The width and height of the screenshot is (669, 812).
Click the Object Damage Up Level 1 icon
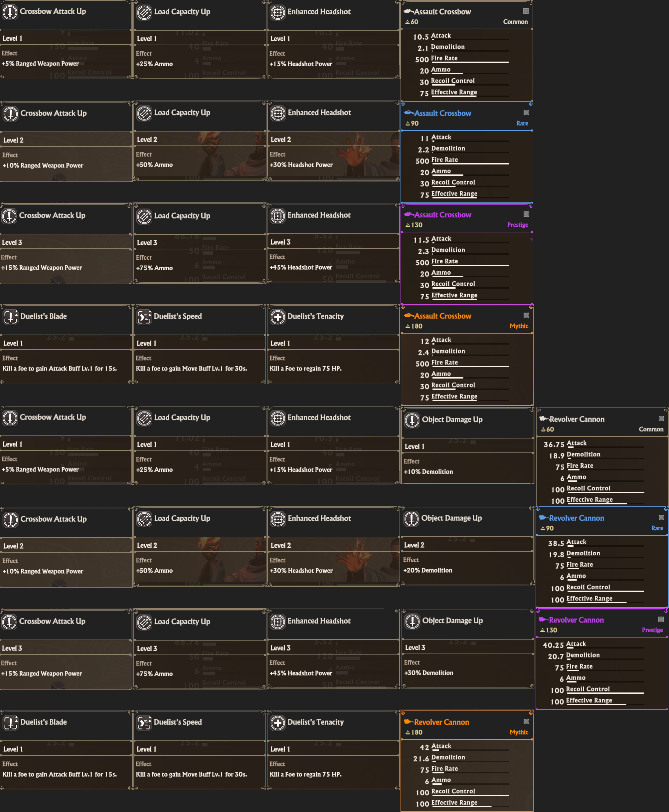[x=412, y=420]
